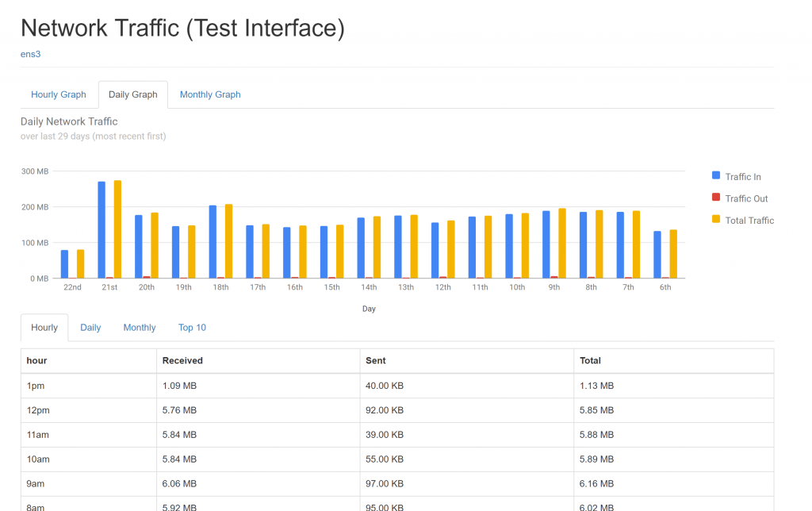Click the Total Traffic legend yellow swatch

(x=716, y=219)
